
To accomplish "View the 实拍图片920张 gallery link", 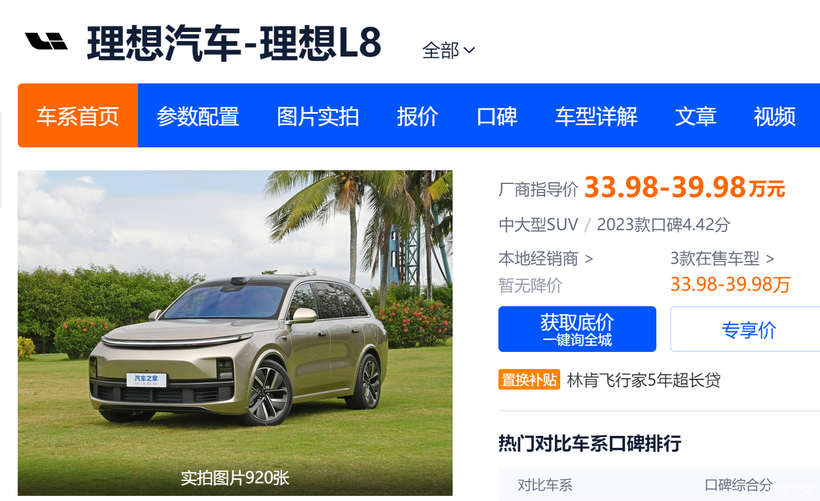I will [235, 477].
